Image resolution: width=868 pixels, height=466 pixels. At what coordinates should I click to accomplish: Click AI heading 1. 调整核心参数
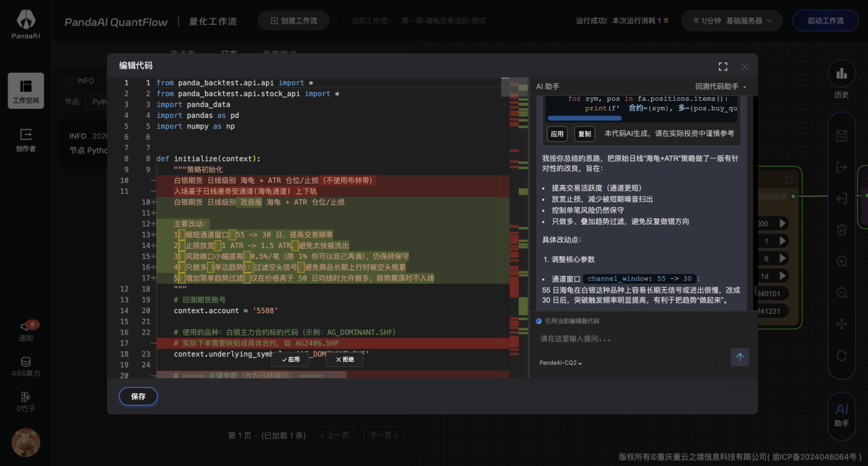click(x=569, y=259)
